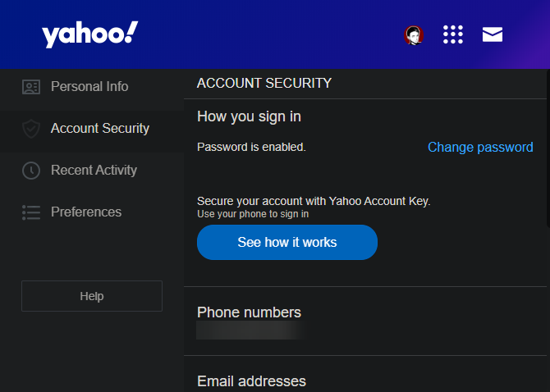The height and width of the screenshot is (392, 550).
Task: Click the Preferences list icon
Action: pyautogui.click(x=31, y=212)
